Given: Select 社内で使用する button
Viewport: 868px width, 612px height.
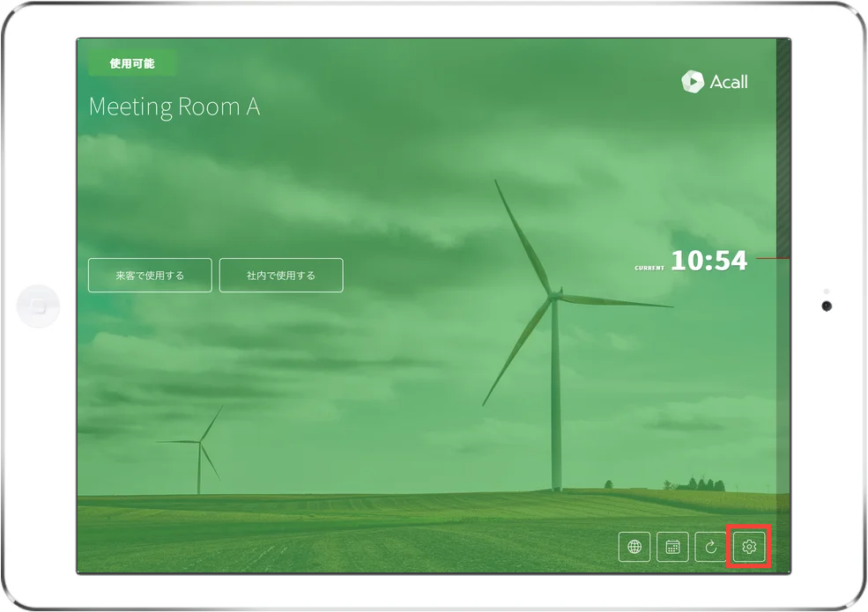Looking at the screenshot, I should (281, 275).
